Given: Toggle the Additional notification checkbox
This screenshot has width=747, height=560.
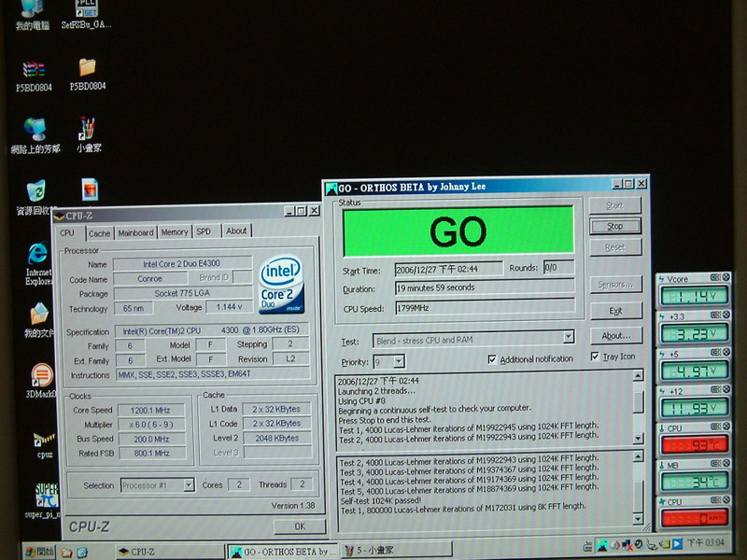Looking at the screenshot, I should pyautogui.click(x=492, y=359).
